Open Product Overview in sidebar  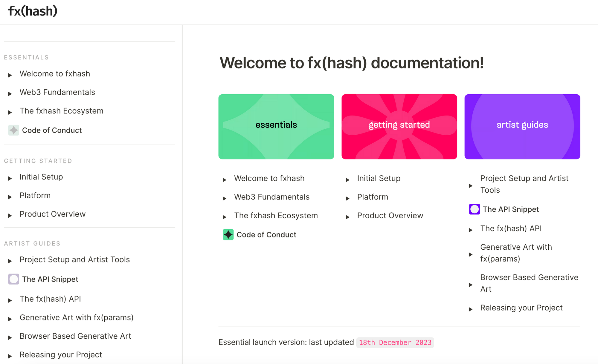tap(53, 214)
